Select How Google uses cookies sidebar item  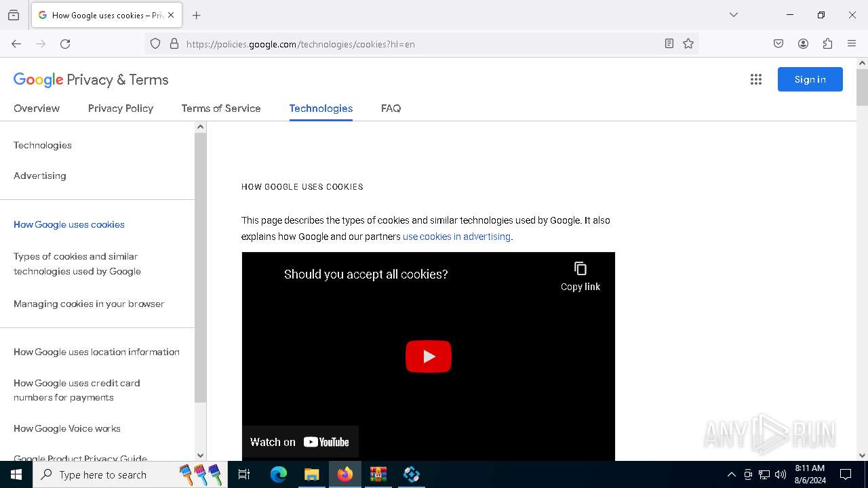69,224
